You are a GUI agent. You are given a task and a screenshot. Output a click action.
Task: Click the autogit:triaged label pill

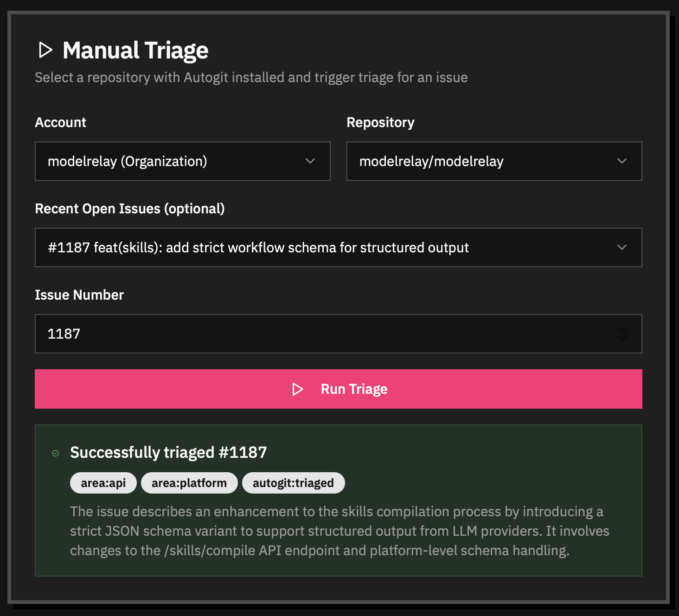click(293, 482)
